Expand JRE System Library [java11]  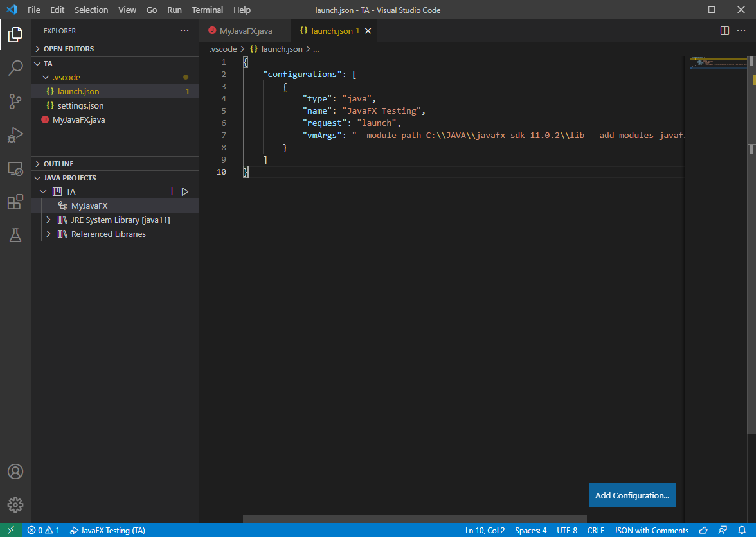(48, 220)
